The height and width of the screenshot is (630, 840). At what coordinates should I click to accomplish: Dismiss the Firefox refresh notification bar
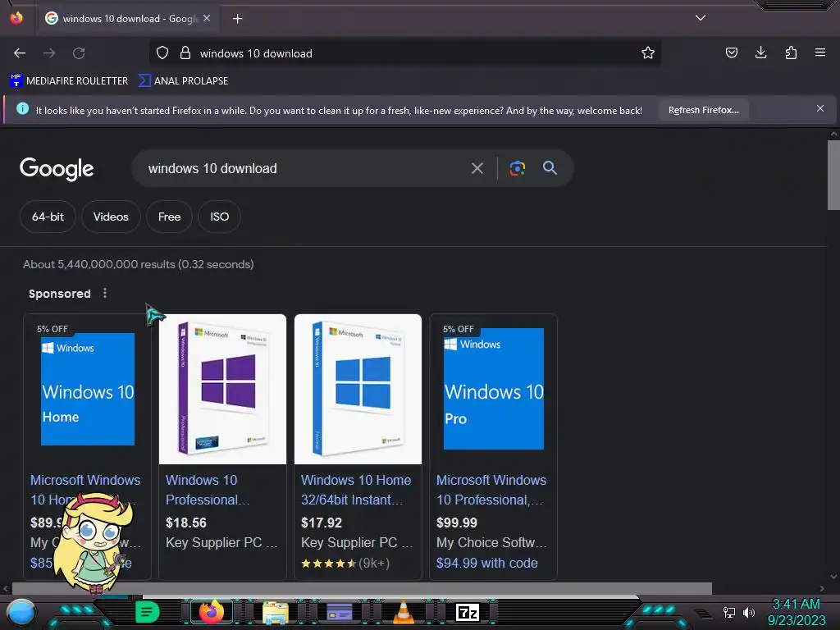coord(820,109)
